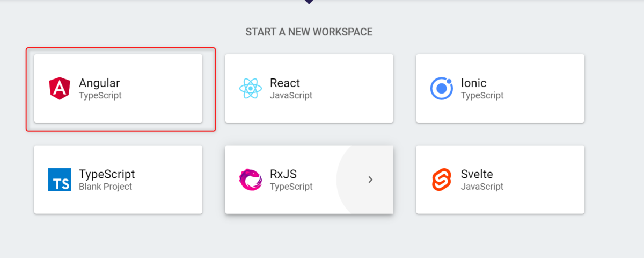The width and height of the screenshot is (644, 258).
Task: Click the React atom logo
Action: (x=250, y=88)
